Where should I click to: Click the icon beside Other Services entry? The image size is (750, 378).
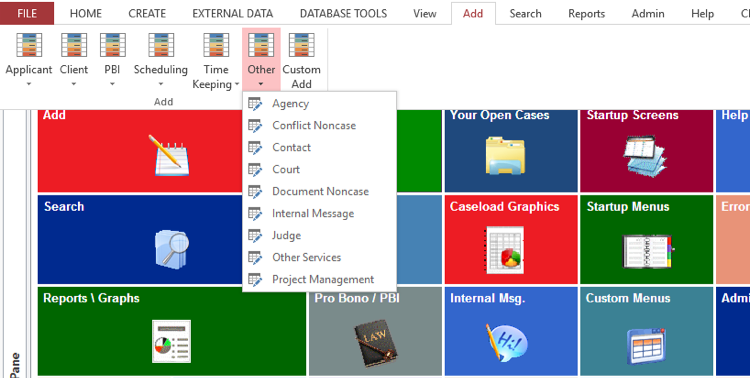tap(255, 258)
